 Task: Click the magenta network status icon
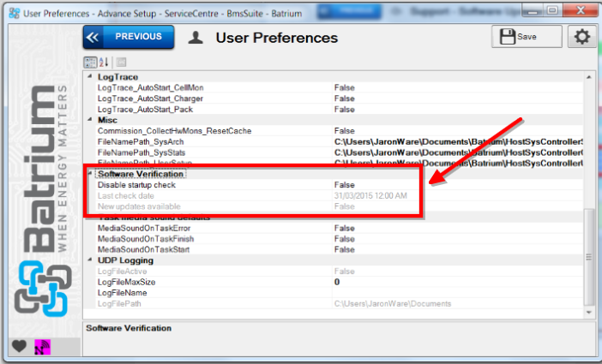(42, 347)
